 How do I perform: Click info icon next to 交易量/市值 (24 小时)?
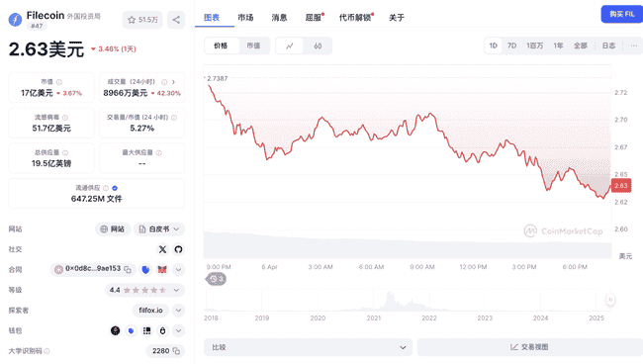click(x=174, y=118)
